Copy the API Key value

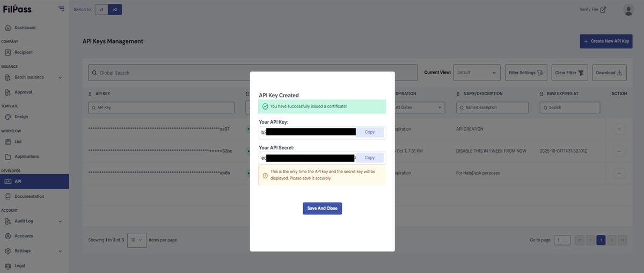pyautogui.click(x=370, y=132)
